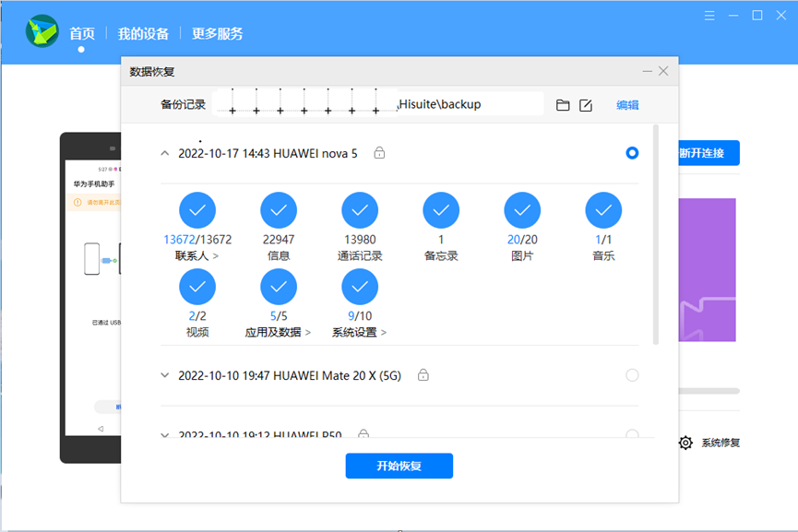
Task: Uncheck the Apps and data (应用及数据) checkmark
Action: tap(279, 287)
